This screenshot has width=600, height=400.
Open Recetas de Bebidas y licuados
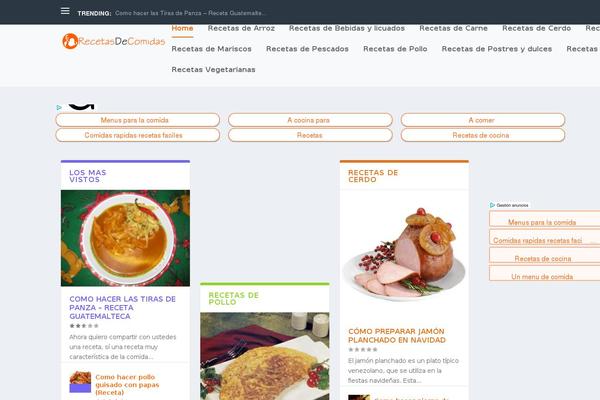347,28
